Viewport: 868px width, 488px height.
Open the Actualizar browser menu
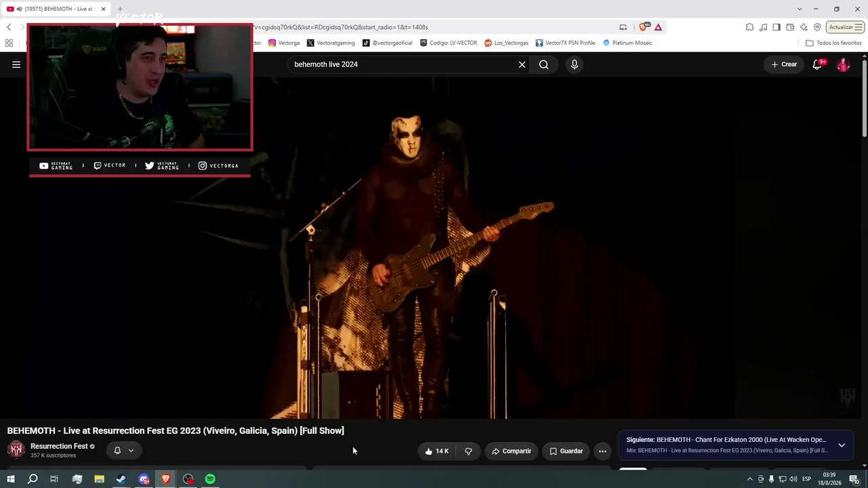coord(845,27)
